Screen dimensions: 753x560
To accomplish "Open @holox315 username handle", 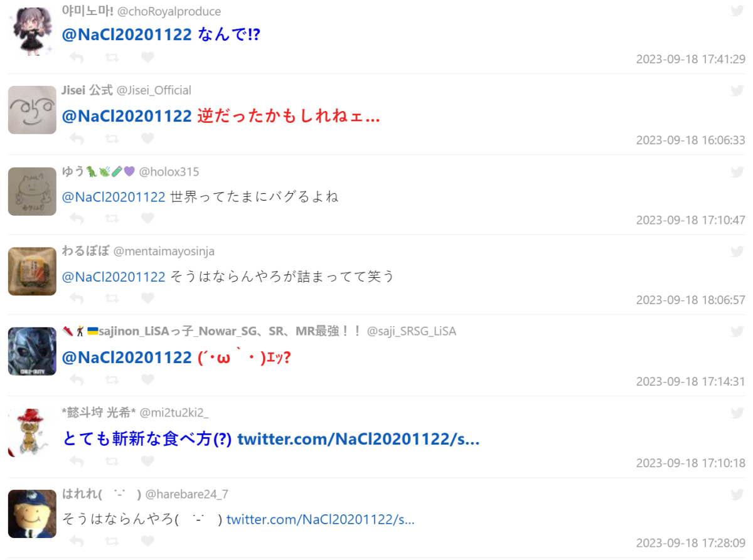I will [x=169, y=172].
